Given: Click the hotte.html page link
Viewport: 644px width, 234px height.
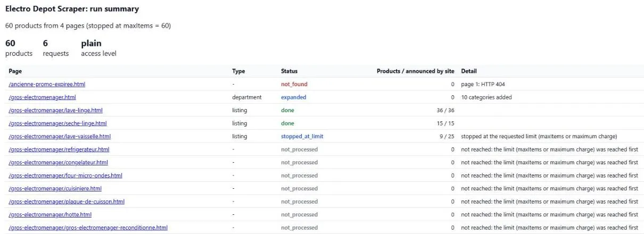Looking at the screenshot, I should (x=50, y=214).
